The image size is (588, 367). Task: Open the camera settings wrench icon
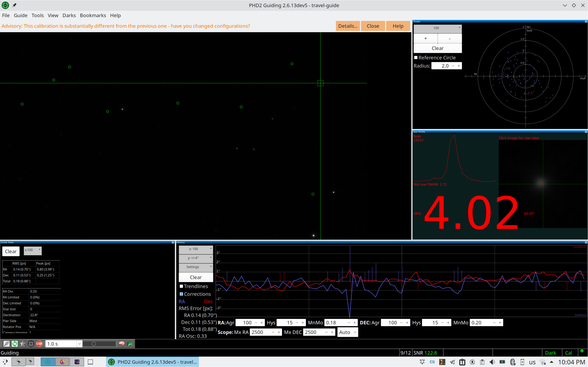click(130, 344)
